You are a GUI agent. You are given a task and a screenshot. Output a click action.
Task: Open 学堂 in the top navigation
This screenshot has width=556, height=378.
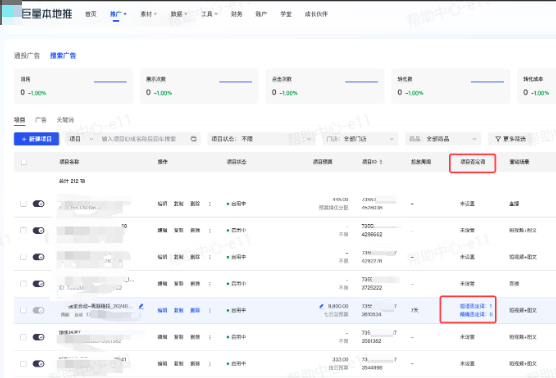286,14
